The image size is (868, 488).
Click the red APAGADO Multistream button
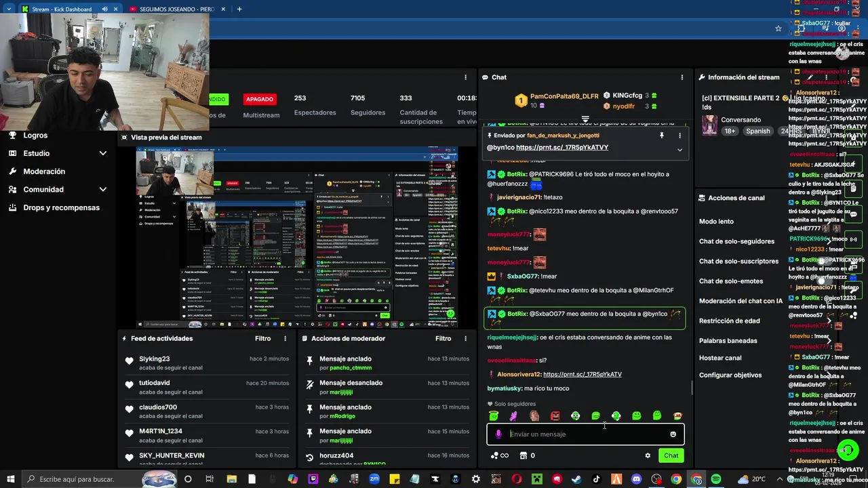[x=260, y=99]
